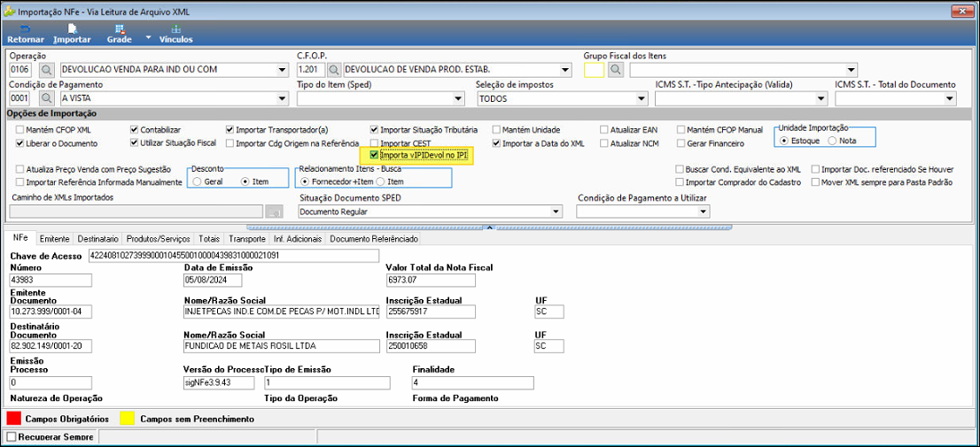Open the C.F.O.P. description dropdown
Viewport: 980px width, 447px height.
pyautogui.click(x=565, y=69)
